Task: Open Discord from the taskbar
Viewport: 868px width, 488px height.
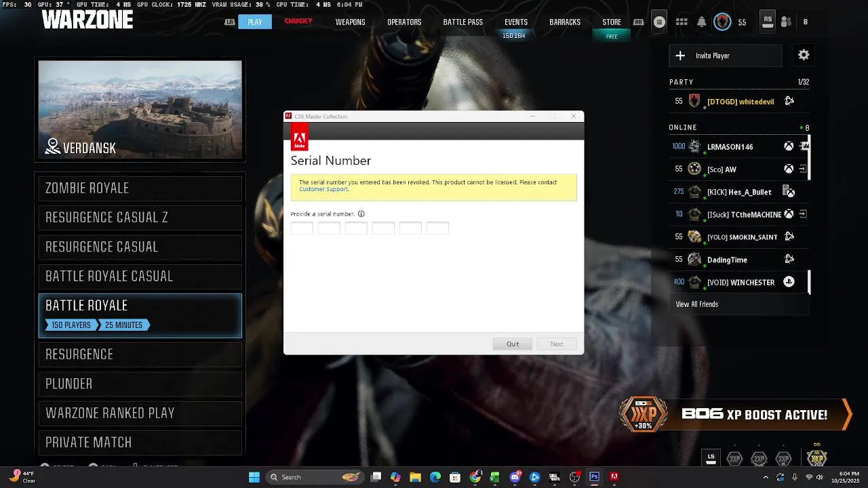Action: point(515,477)
